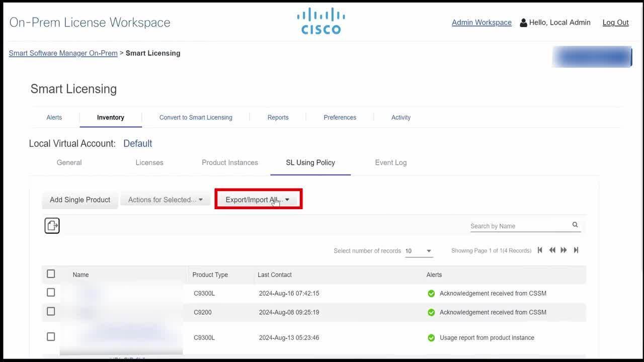Click the 2024-Aug-16 07:42:15 cell
The width and height of the screenshot is (644, 362).
pos(289,294)
